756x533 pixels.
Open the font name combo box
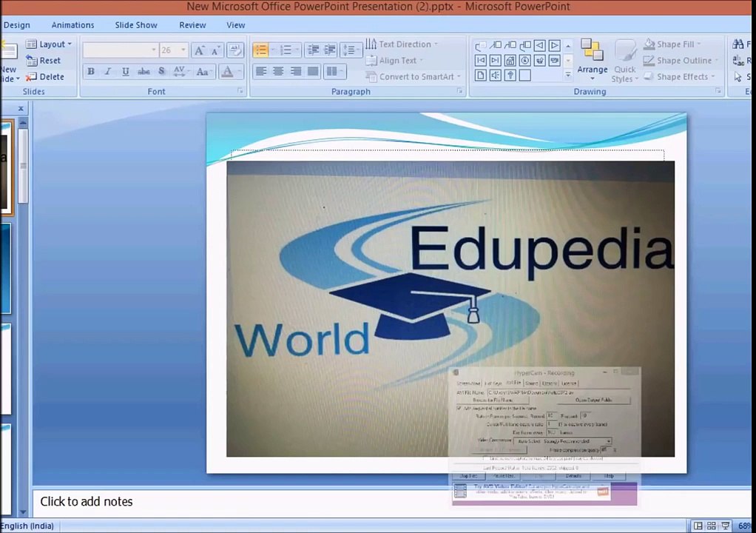pos(121,50)
